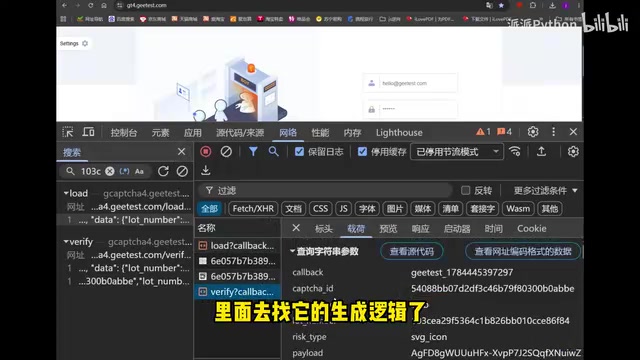
Task: Close the search sidebar
Action: (x=182, y=152)
